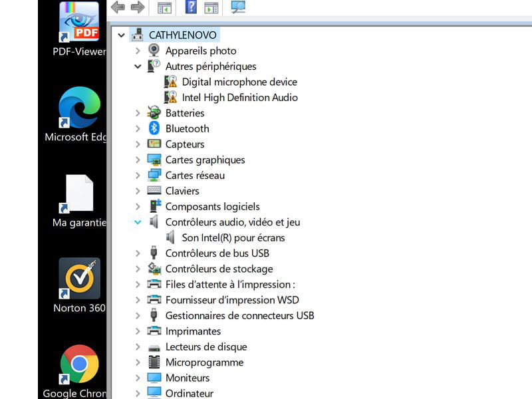Click the Capteurs sensor icon
The width and height of the screenshot is (532, 399).
coord(154,144)
